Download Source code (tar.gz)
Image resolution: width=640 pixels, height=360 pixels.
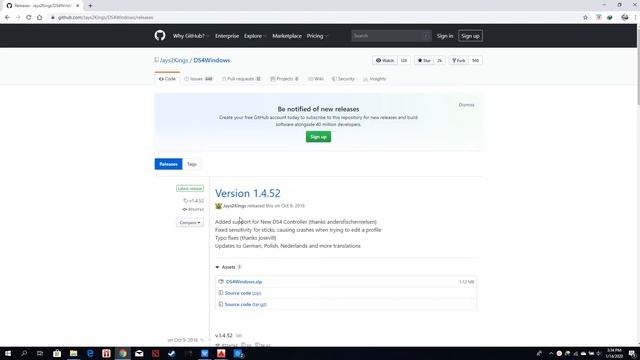[245, 304]
